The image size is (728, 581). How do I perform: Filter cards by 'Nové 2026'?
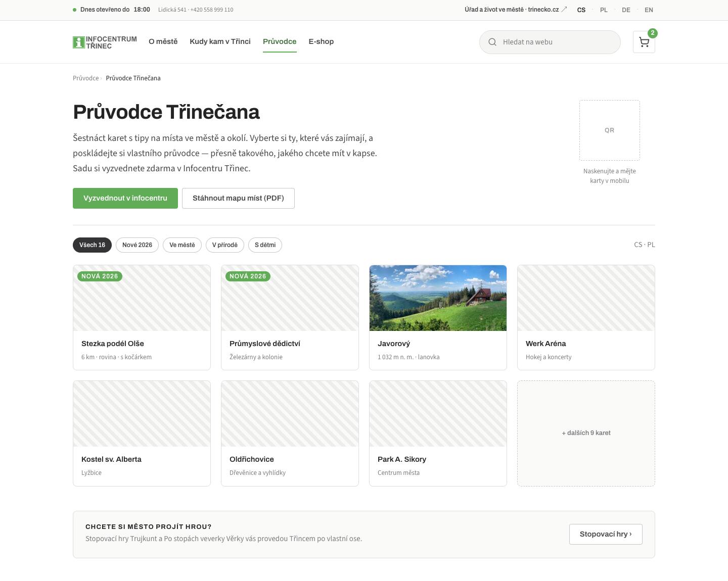[137, 245]
